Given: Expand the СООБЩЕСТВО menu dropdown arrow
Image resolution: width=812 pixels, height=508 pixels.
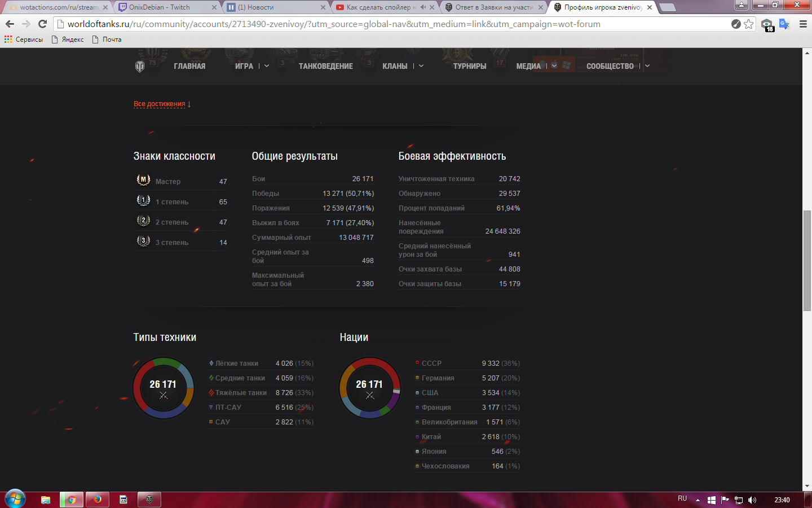Looking at the screenshot, I should coord(647,66).
